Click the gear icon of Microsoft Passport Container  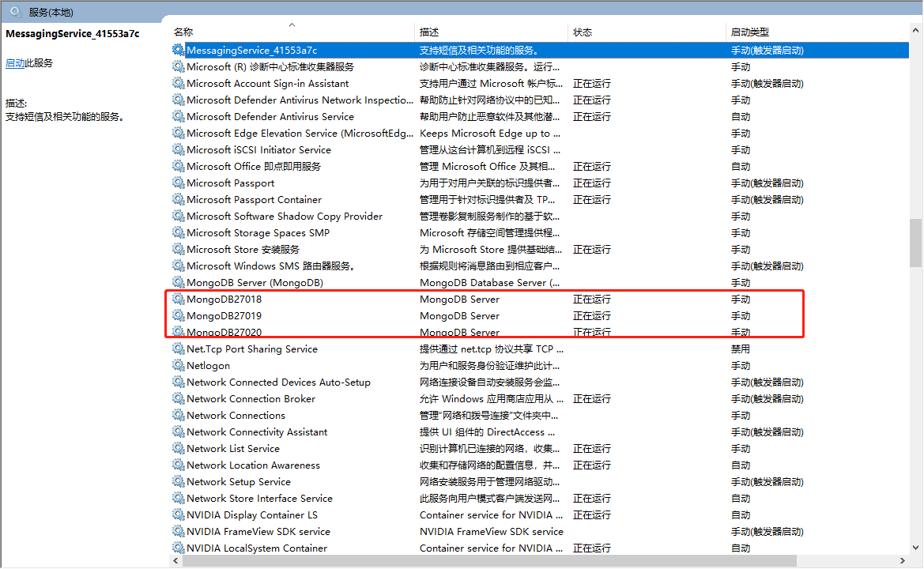[179, 199]
